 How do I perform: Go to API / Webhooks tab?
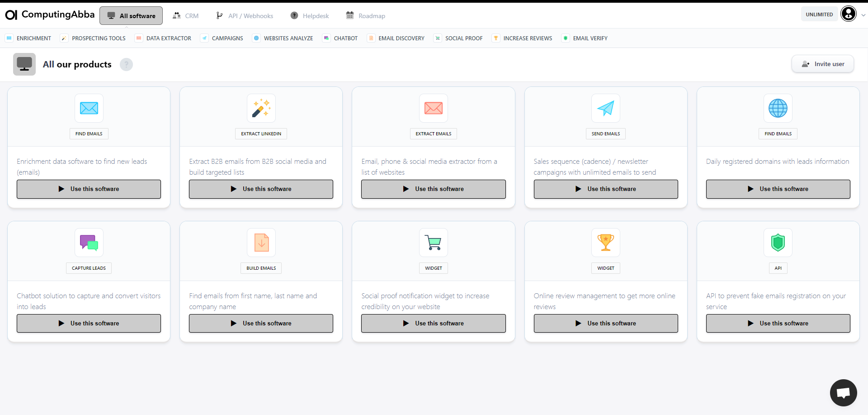(245, 16)
